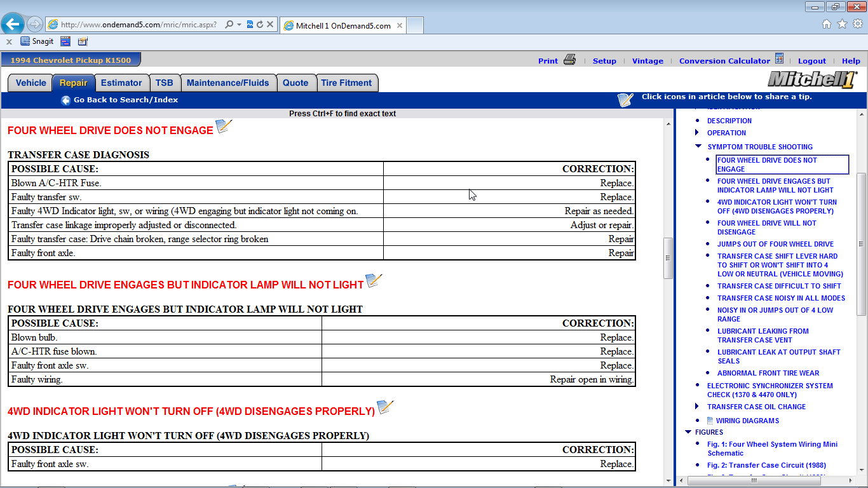This screenshot has height=488, width=868.
Task: Toggle the Compatibility View icon in address bar
Action: pyautogui.click(x=250, y=25)
